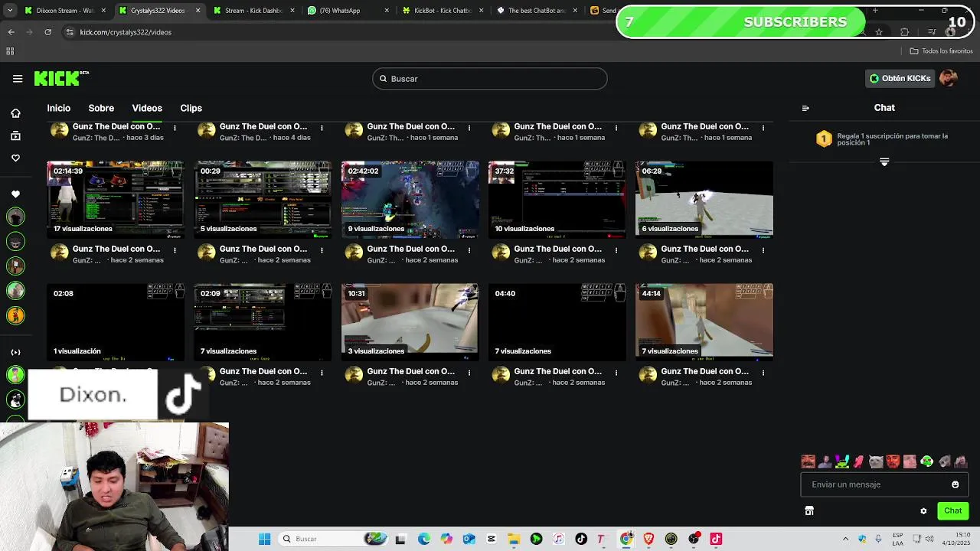
Task: Open the emoji picker in the message box
Action: pos(955,484)
